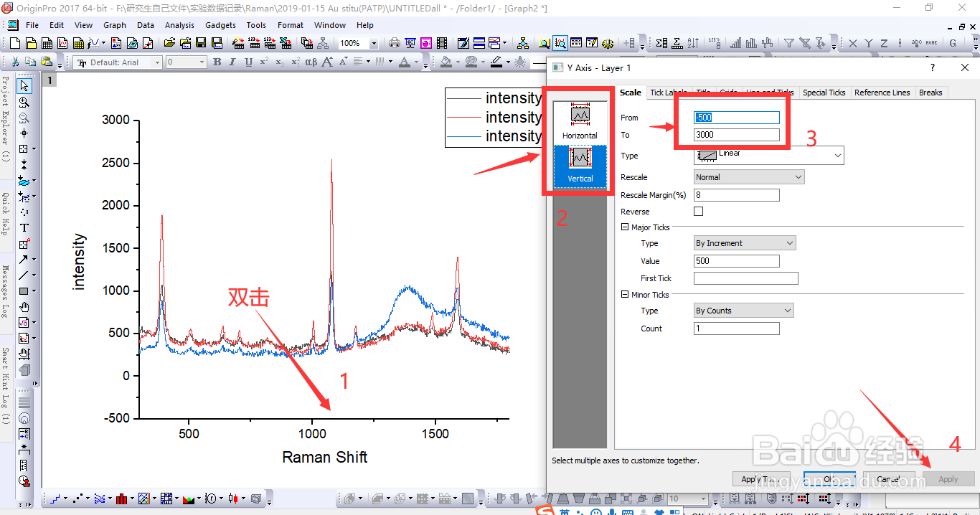
Task: Open the Format menu
Action: pyautogui.click(x=291, y=25)
